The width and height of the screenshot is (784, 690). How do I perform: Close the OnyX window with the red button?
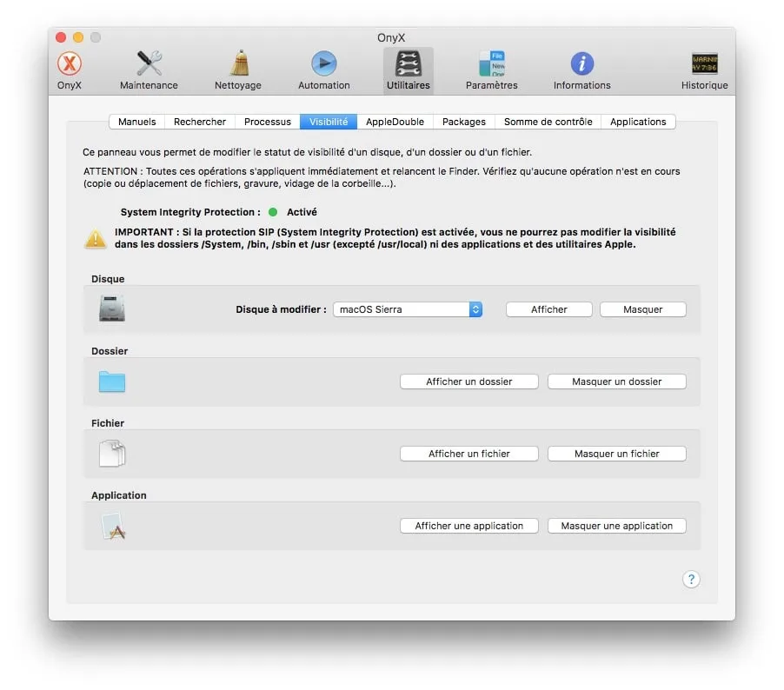point(61,37)
